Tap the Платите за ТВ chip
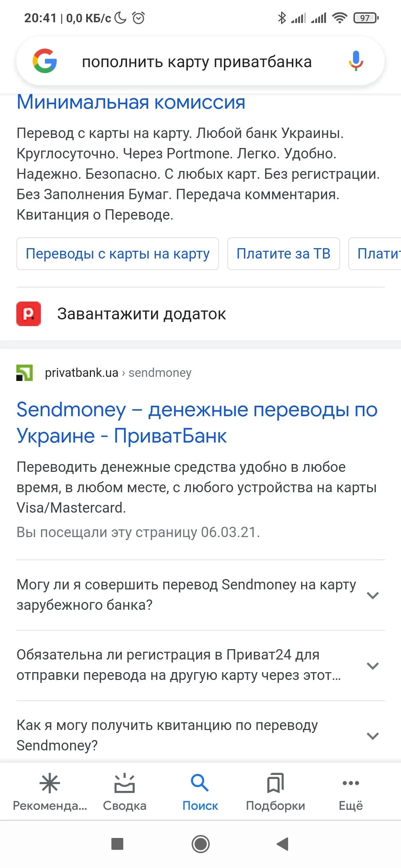The image size is (401, 868). click(283, 254)
